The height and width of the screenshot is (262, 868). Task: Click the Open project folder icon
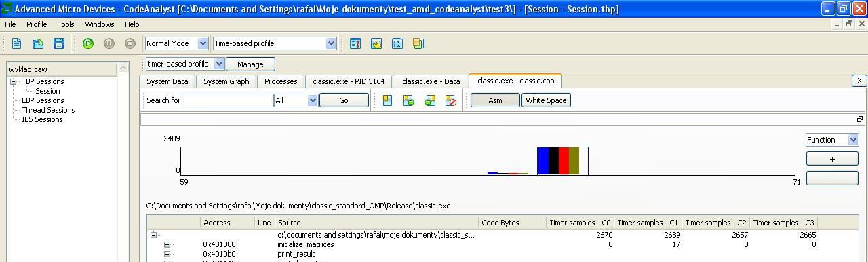point(38,43)
